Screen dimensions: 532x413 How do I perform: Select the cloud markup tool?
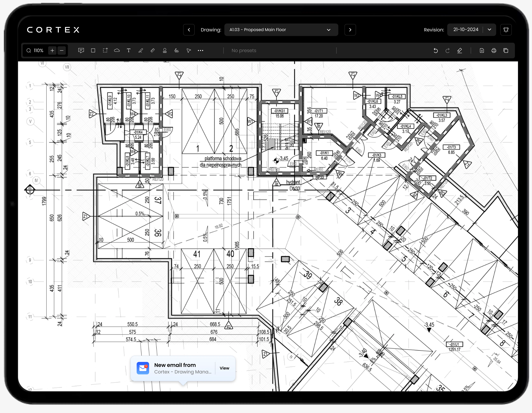[117, 50]
